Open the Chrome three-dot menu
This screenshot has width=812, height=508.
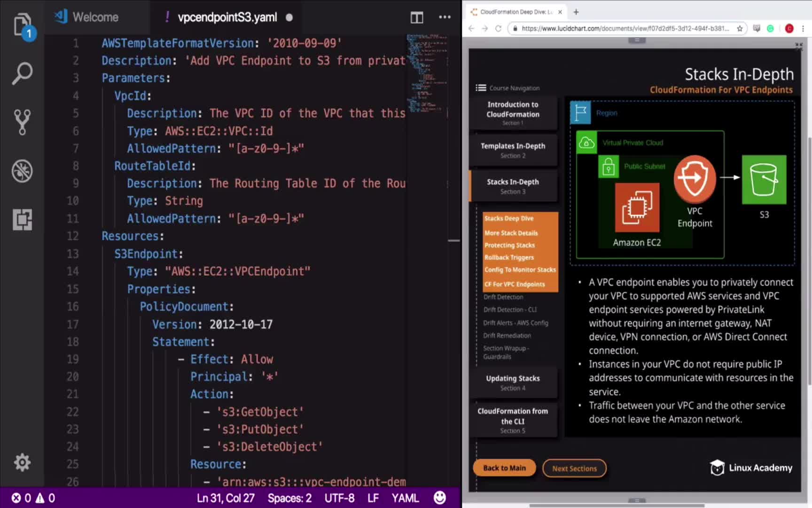(x=803, y=29)
